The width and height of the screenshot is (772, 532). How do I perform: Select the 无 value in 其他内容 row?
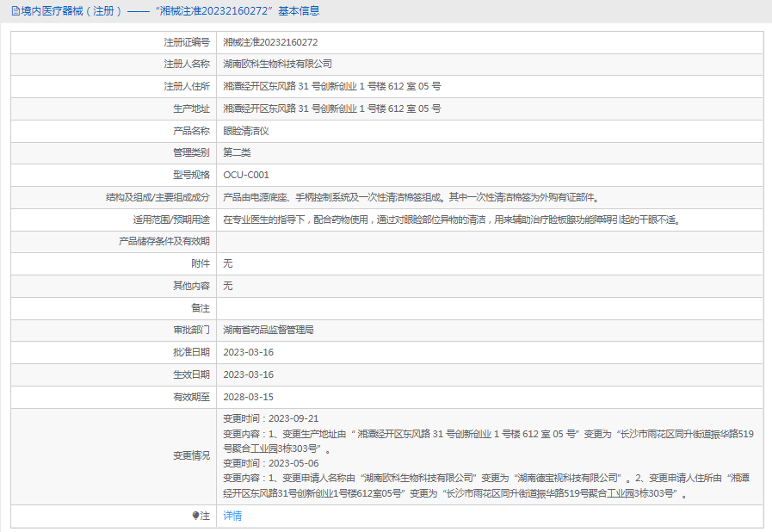point(227,286)
